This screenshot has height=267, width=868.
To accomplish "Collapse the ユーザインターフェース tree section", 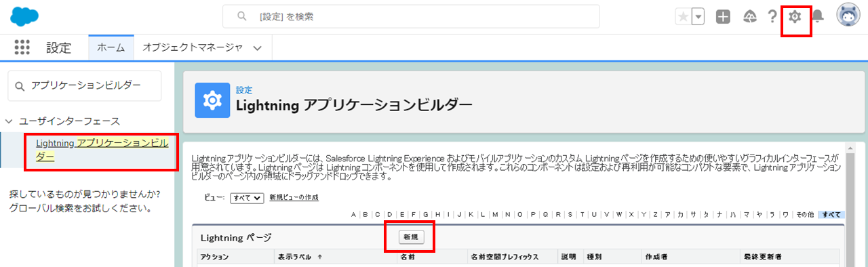I will pyautogui.click(x=8, y=121).
